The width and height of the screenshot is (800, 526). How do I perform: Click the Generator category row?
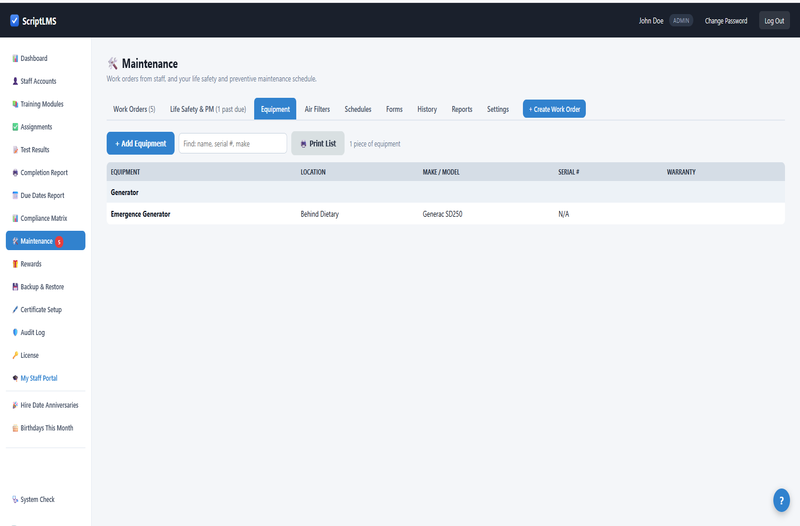pos(445,192)
